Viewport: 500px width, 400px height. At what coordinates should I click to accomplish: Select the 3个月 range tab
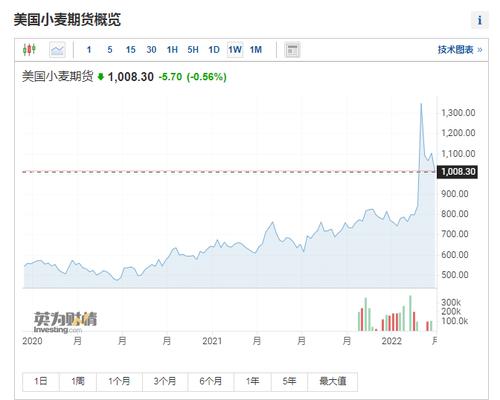(x=165, y=382)
